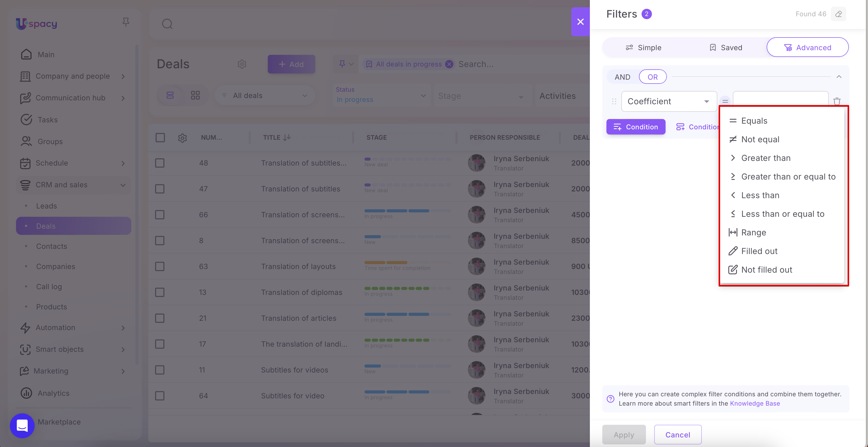Open the Coefficient field dropdown
This screenshot has height=447, width=868.
[x=669, y=101]
